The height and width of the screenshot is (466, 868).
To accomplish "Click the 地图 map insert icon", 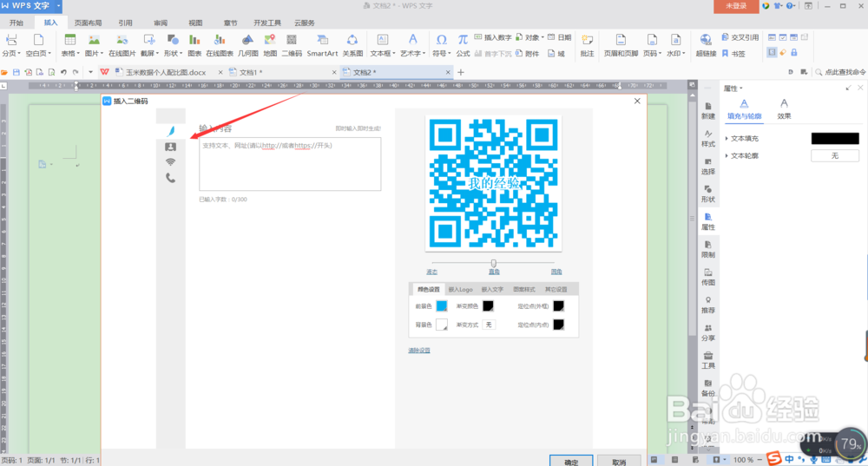I will [270, 45].
